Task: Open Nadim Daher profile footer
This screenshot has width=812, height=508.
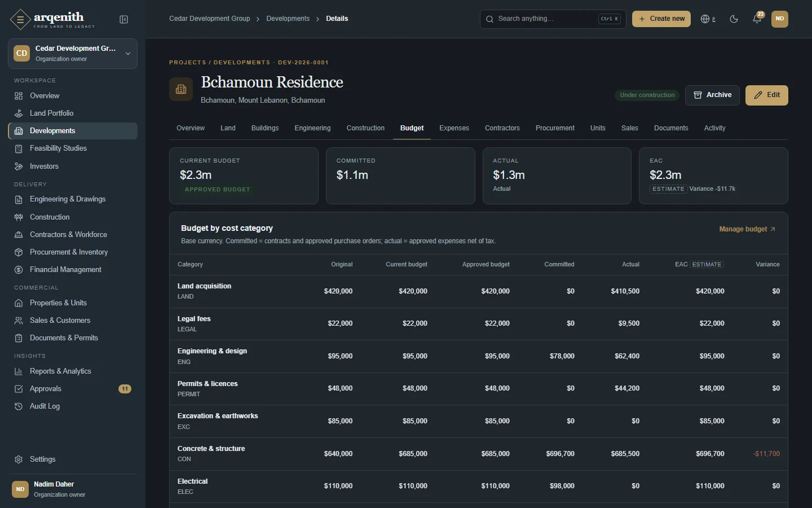Action: pyautogui.click(x=73, y=489)
